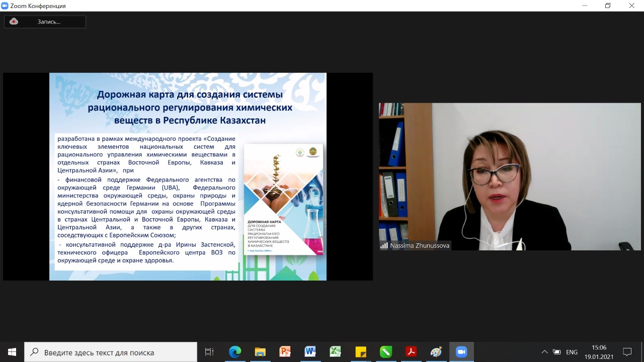Open the Windows Start menu
Image resolution: width=644 pixels, height=362 pixels.
click(12, 352)
